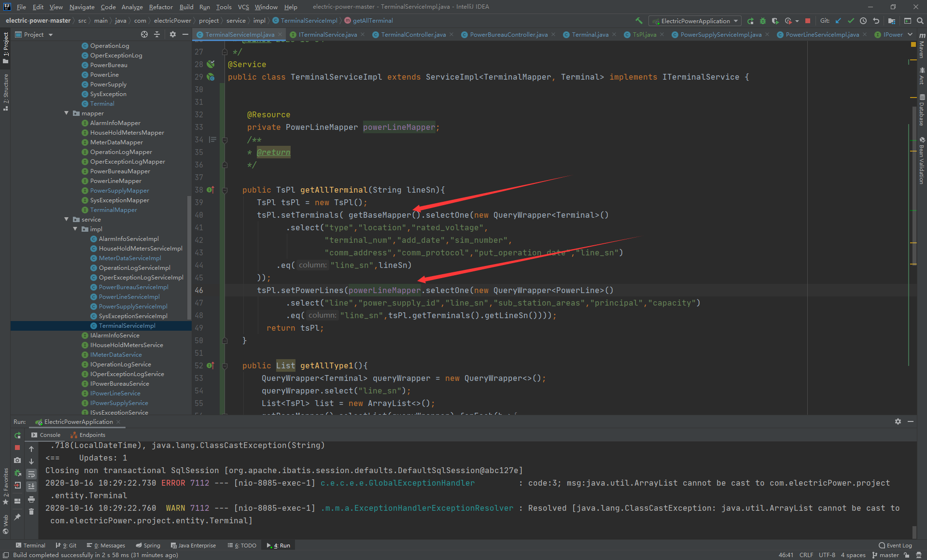Toggle scroll to end in the console

point(31,487)
